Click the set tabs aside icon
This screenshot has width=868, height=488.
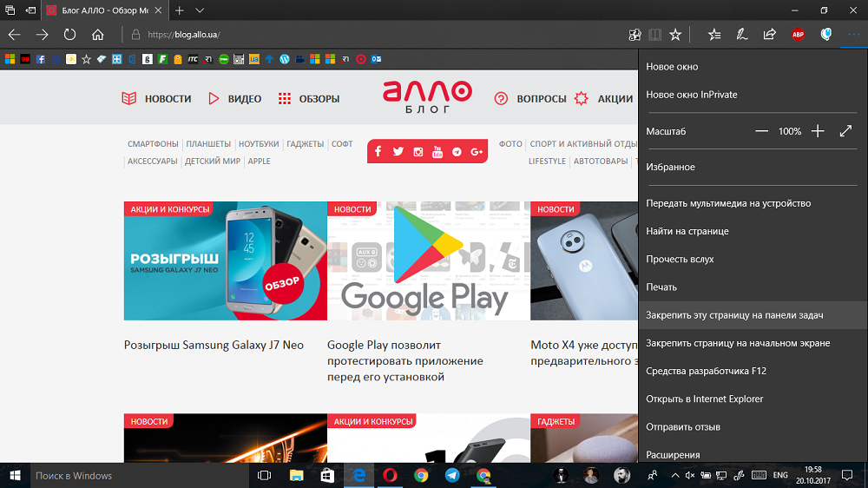31,10
